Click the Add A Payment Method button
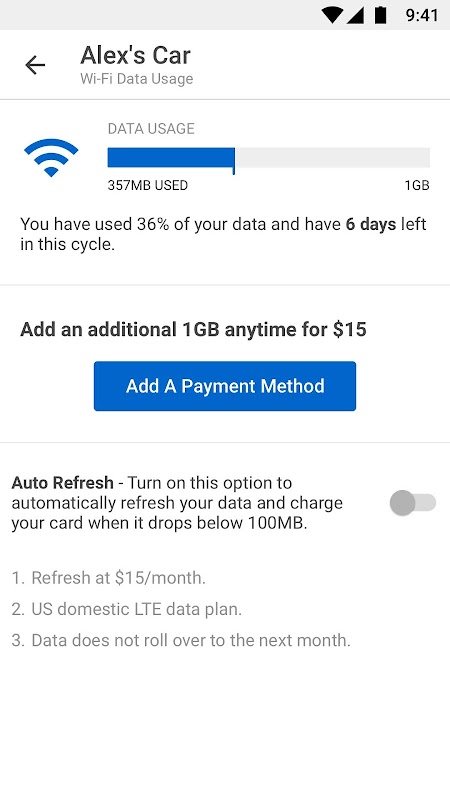450x800 pixels. (x=225, y=386)
